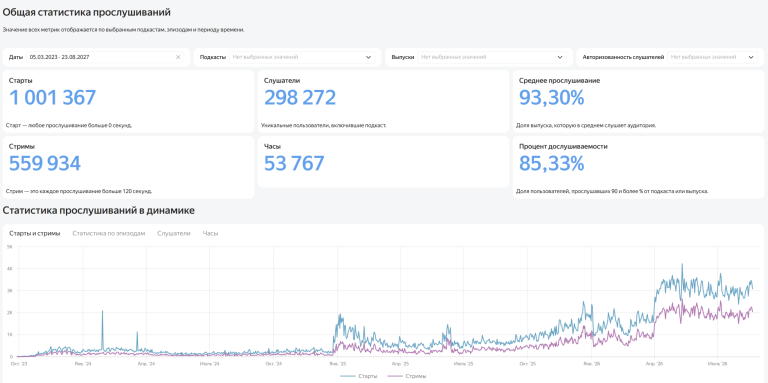Select the Процент дослушиваемости value 85,33%
768x383 pixels.
coord(552,164)
